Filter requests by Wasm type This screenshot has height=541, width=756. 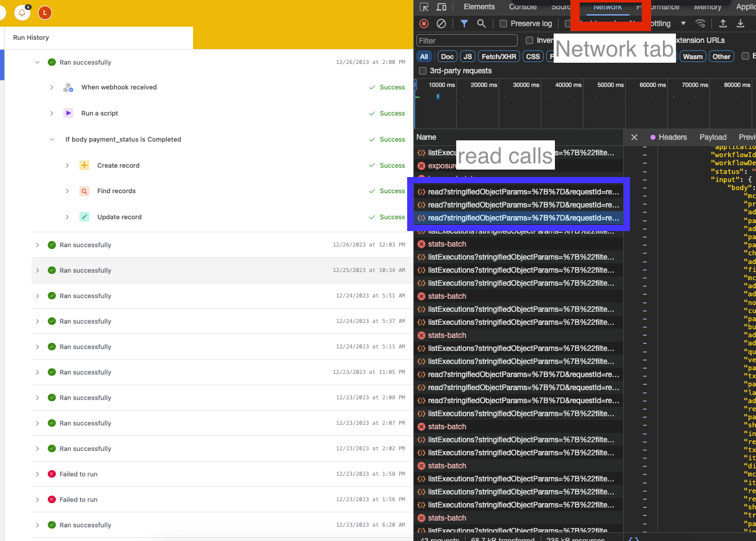pyautogui.click(x=693, y=57)
